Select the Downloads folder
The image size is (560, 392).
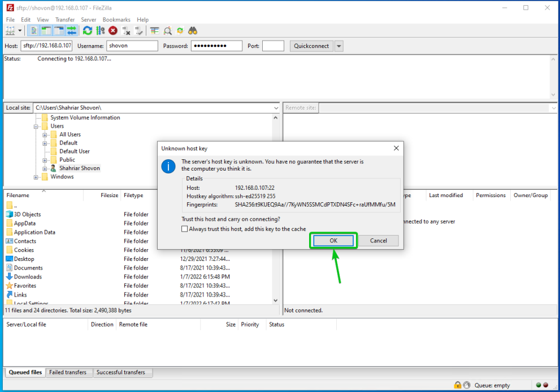[x=28, y=277]
